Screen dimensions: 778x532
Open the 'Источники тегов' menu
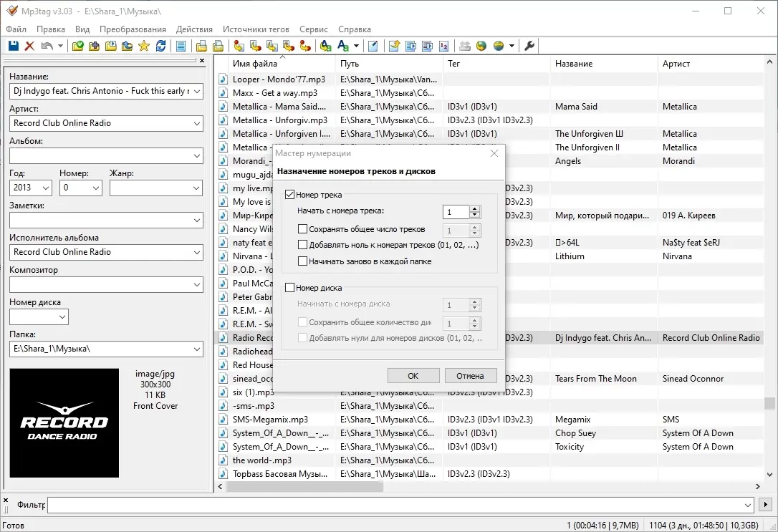[256, 29]
